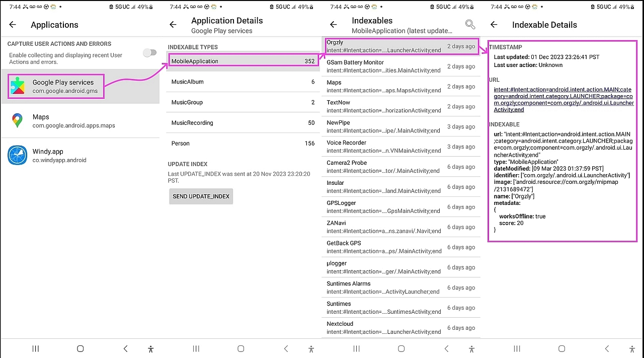
Task: Open MobileApplication indexable type
Action: [x=243, y=61]
